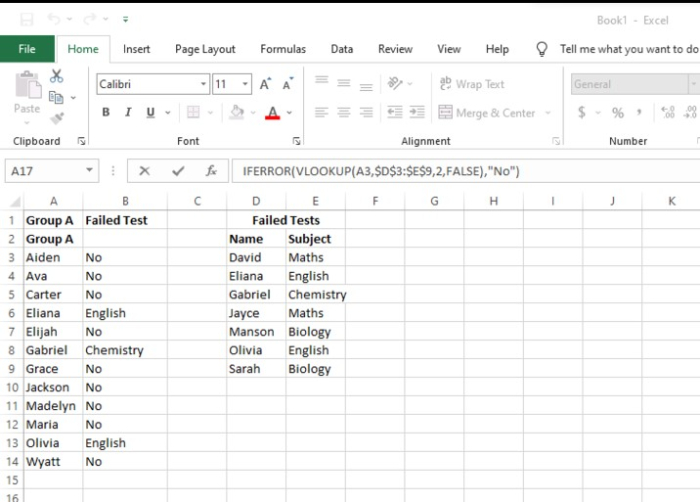
Task: Click Increase Font Size icon
Action: [265, 84]
